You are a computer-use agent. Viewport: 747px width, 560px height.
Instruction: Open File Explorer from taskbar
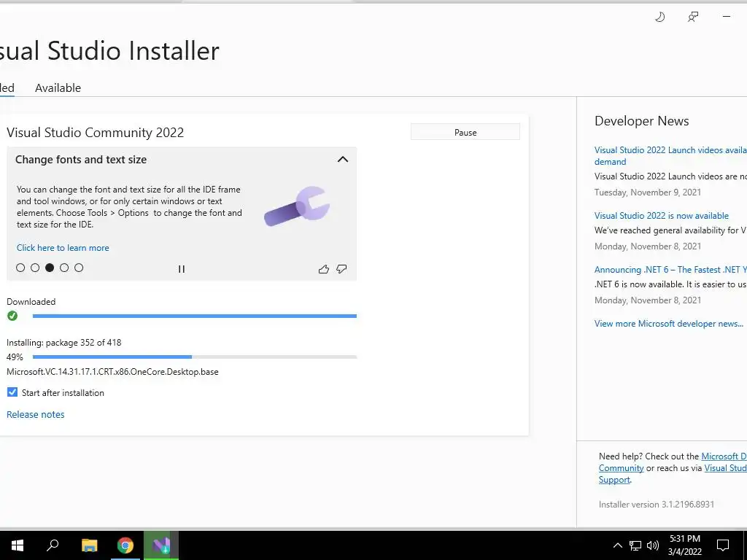click(90, 545)
